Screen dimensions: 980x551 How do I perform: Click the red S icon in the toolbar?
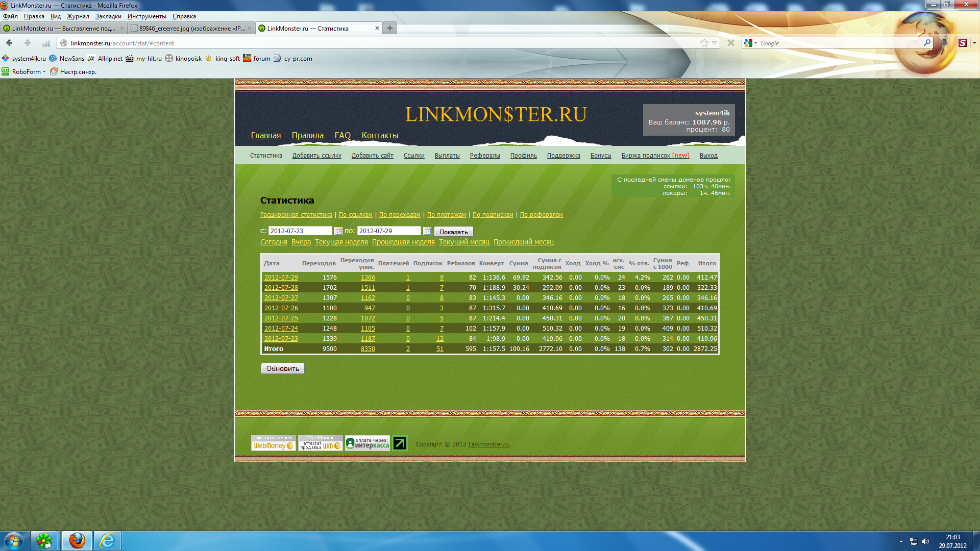pos(963,43)
